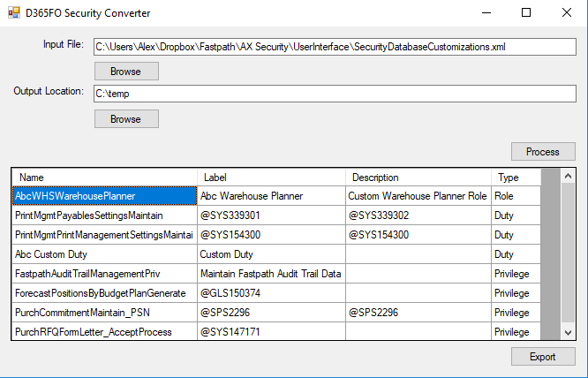The image size is (588, 378).
Task: Click the Description column header
Action: (418, 178)
